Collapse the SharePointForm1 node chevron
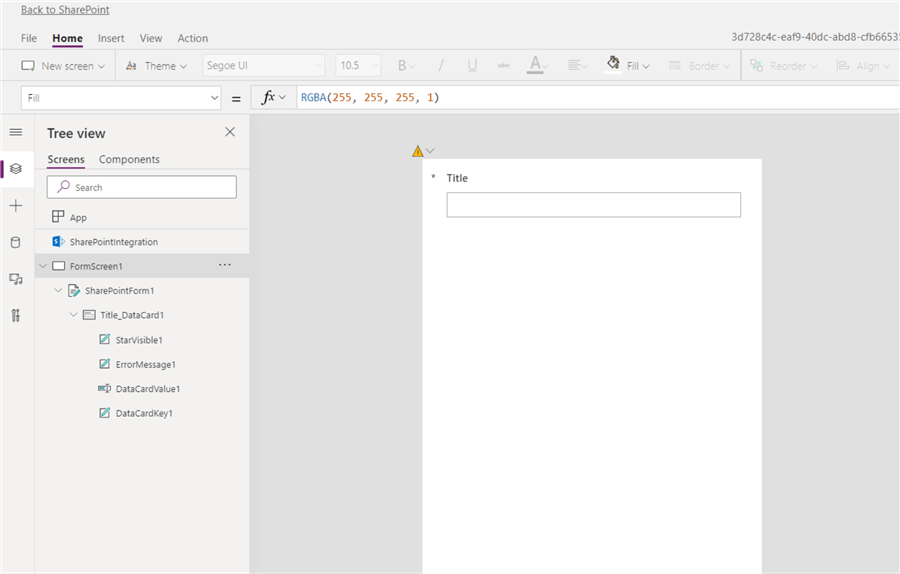 tap(58, 290)
